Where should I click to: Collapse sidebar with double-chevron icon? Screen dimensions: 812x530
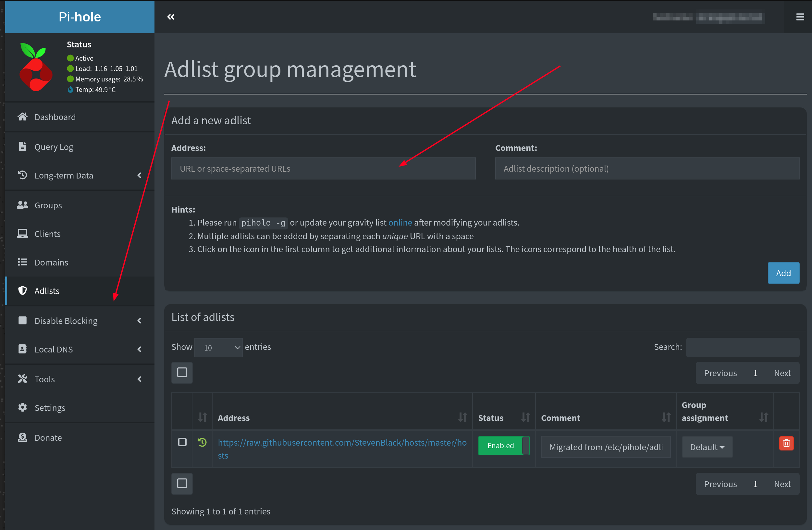pyautogui.click(x=171, y=17)
